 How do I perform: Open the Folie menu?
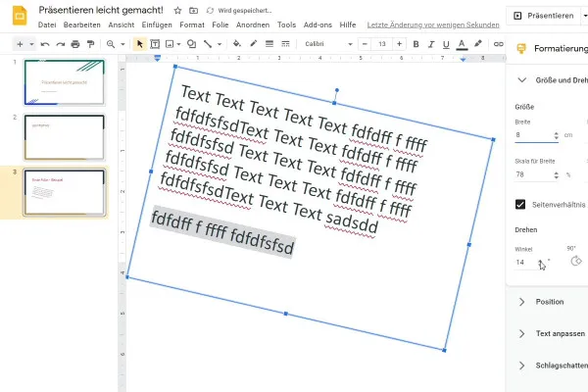(220, 24)
